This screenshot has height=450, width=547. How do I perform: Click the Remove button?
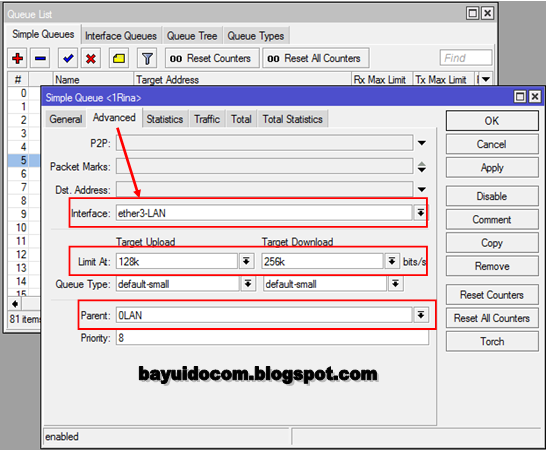pos(492,266)
